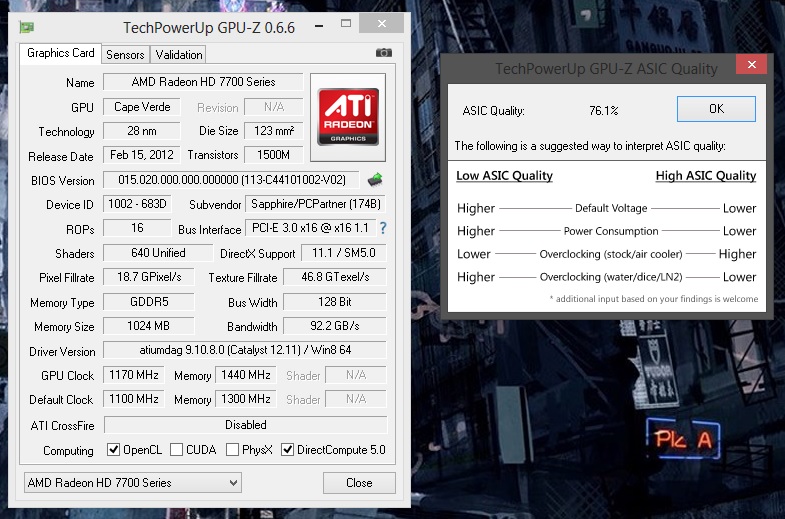785x519 pixels.
Task: Click the High ASIC Quality heading
Action: 706,176
